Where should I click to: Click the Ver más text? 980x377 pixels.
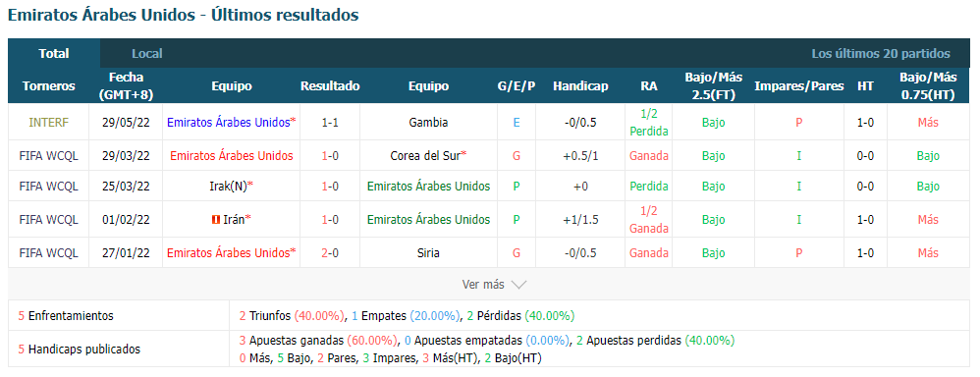[483, 285]
